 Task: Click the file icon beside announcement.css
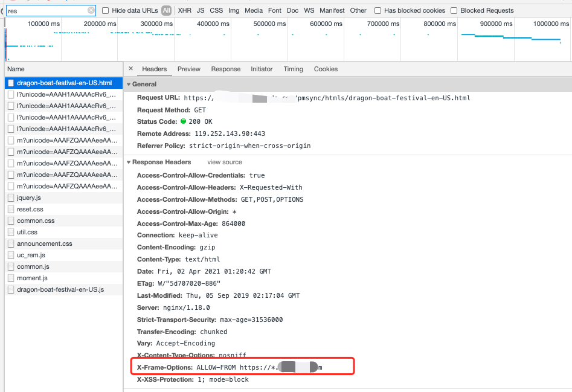point(11,243)
